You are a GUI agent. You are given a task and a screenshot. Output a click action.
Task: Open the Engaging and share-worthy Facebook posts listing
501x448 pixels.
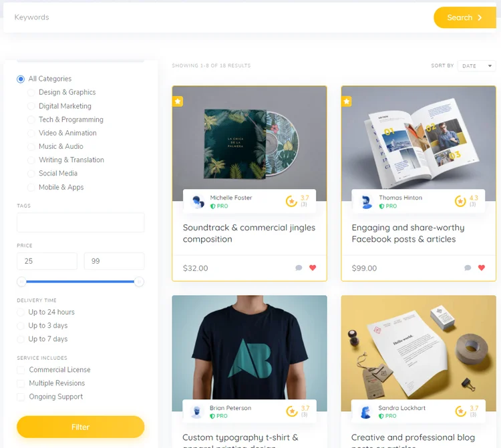coord(408,234)
